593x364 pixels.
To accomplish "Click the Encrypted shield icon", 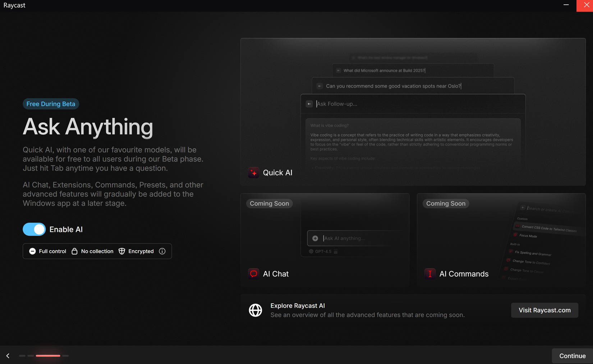I will click(122, 251).
